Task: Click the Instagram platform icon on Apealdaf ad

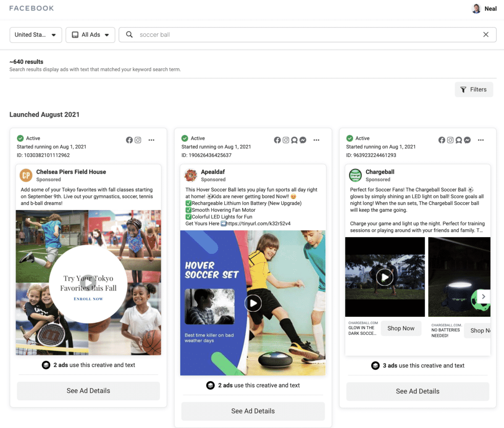Action: [286, 140]
